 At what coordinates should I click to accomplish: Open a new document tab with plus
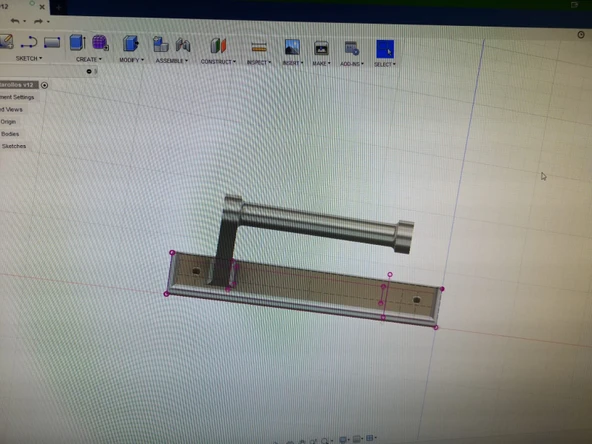pos(59,7)
